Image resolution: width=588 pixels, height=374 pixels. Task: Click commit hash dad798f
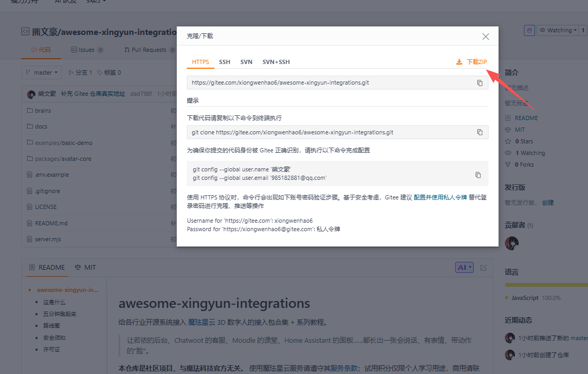[141, 94]
